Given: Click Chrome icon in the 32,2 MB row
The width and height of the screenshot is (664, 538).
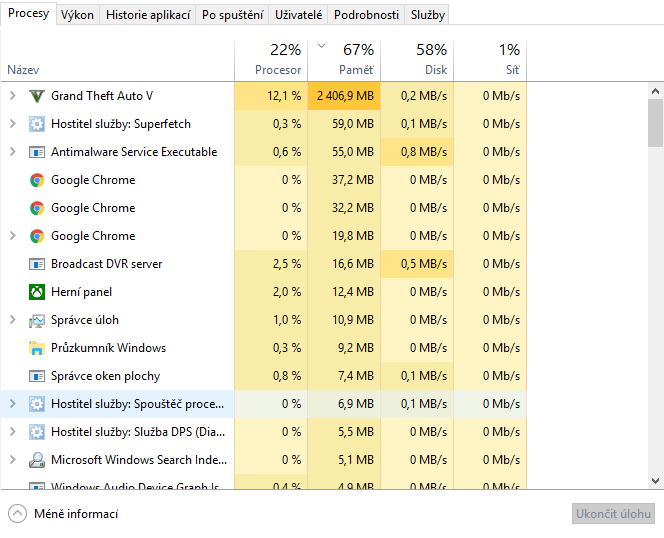Looking at the screenshot, I should pyautogui.click(x=37, y=208).
